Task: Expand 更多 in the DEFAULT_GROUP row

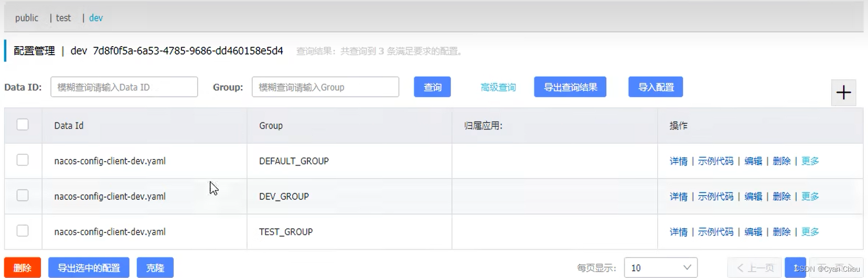Action: [810, 161]
